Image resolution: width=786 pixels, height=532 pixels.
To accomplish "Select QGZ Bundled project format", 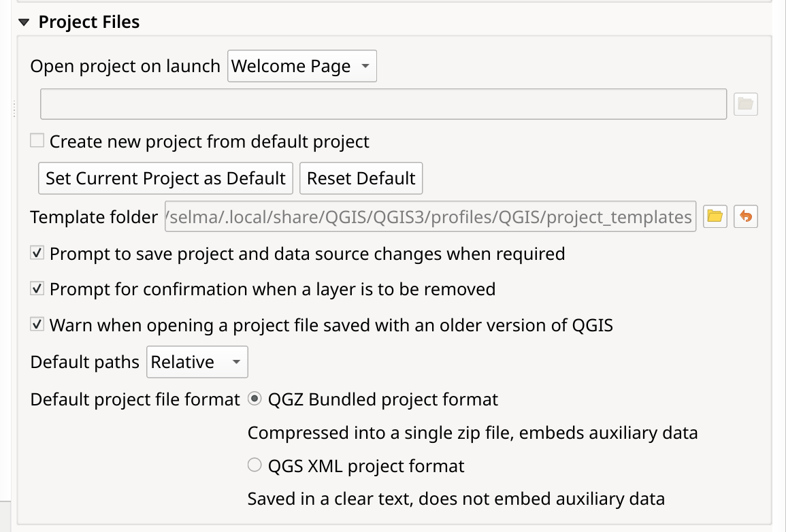I will click(x=255, y=399).
